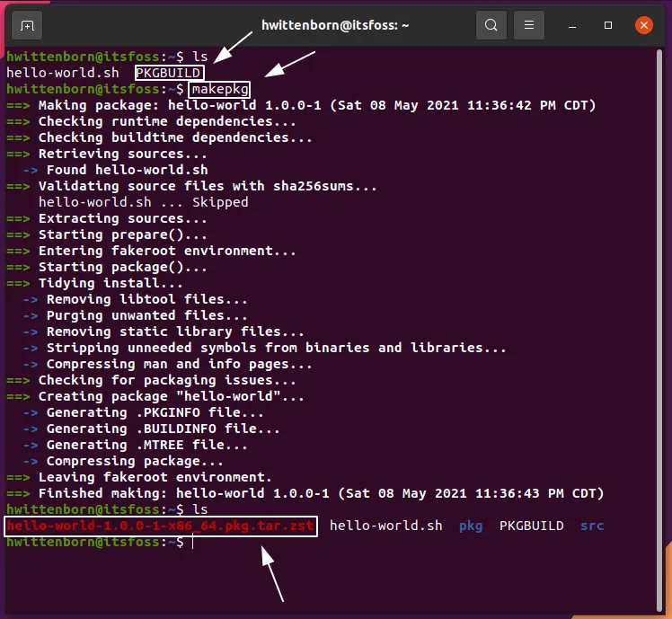This screenshot has width=672, height=619.
Task: Click the boxed PKGBUILD file name
Action: [x=169, y=73]
